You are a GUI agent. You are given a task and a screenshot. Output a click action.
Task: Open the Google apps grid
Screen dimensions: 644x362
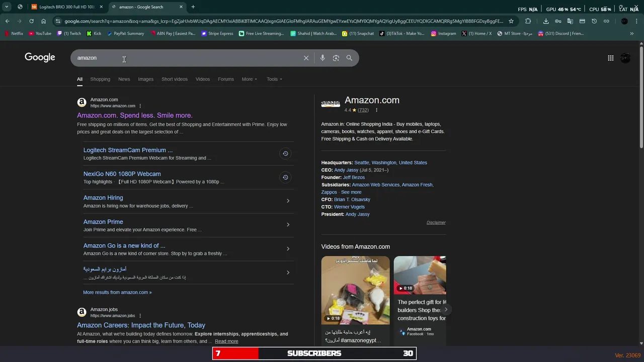[610, 58]
